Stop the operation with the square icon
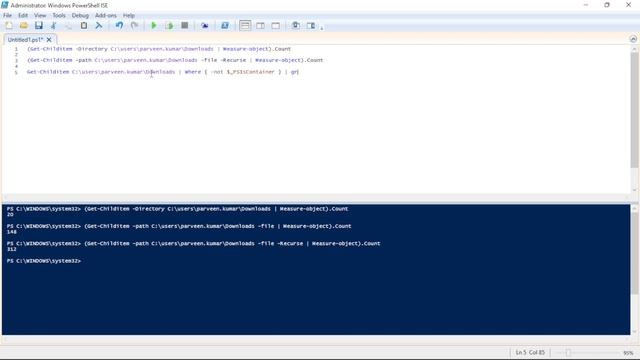This screenshot has width=640, height=360. point(184,26)
